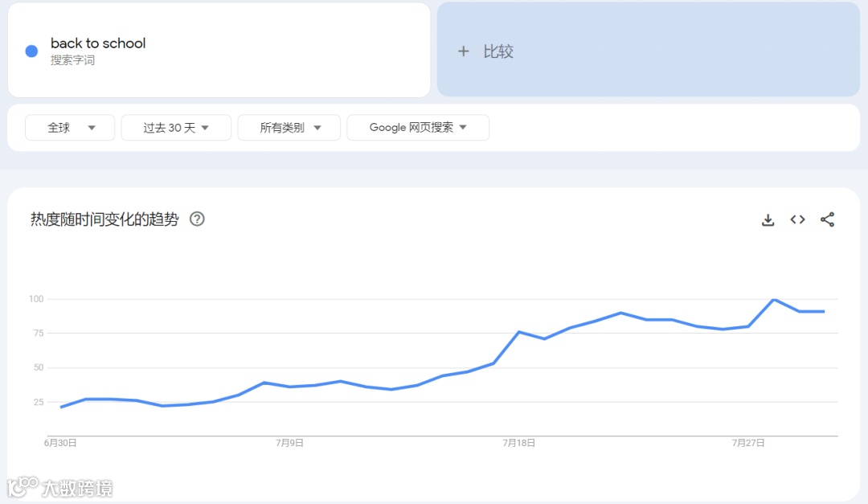Click the 7月9日 date label
This screenshot has height=504, width=868.
[x=289, y=443]
